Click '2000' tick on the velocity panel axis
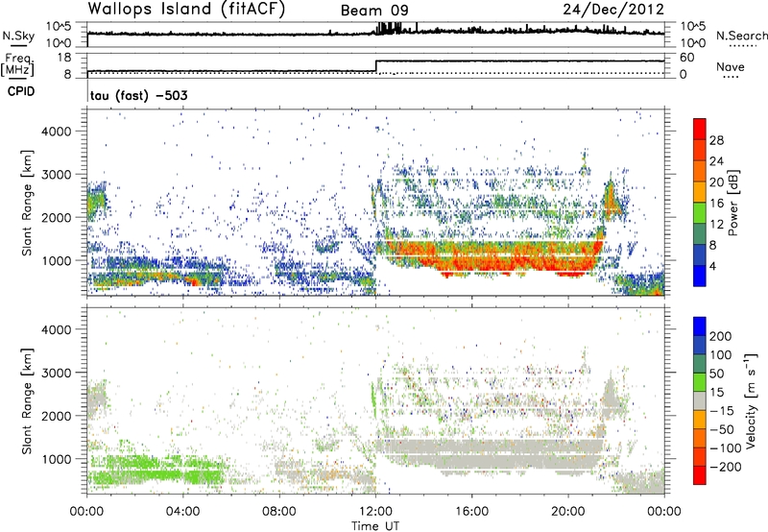The image size is (768, 532). click(x=56, y=416)
